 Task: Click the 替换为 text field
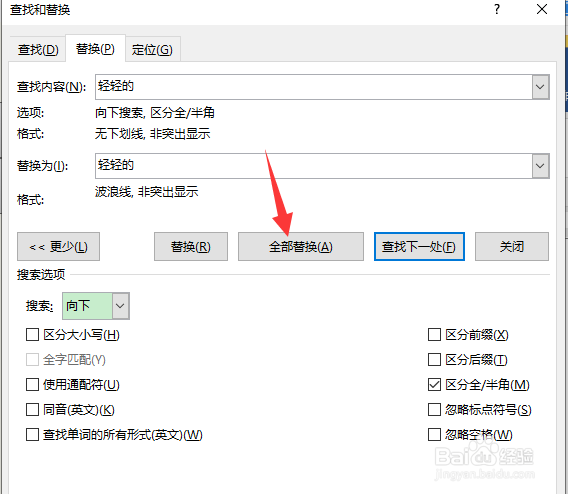pos(313,166)
